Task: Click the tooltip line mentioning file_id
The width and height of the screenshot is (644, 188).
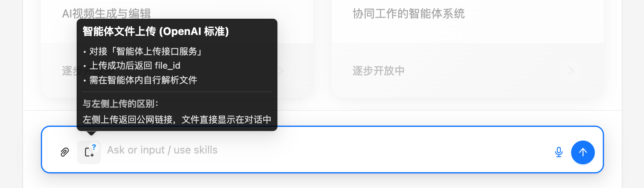Action: 132,66
